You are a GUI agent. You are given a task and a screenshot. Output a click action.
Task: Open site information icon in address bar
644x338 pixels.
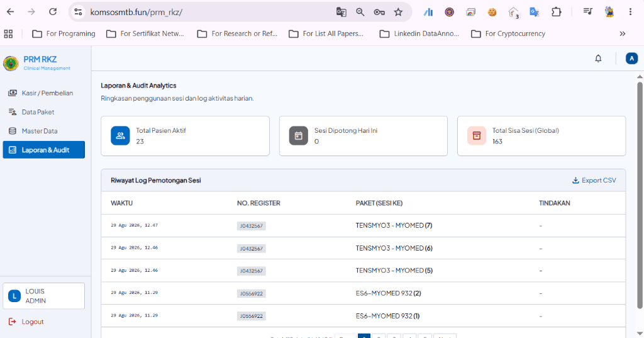[78, 13]
